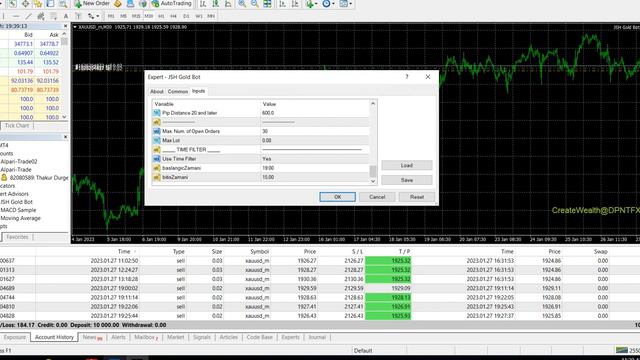Click the inputs list scrollbar thumb
Screen dimensions: 640x360
pyautogui.click(x=373, y=171)
